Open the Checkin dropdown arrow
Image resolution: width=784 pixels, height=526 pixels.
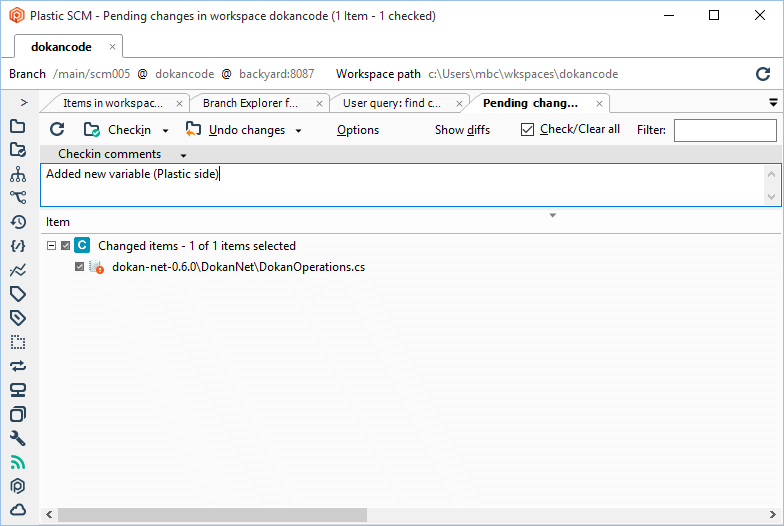[166, 131]
